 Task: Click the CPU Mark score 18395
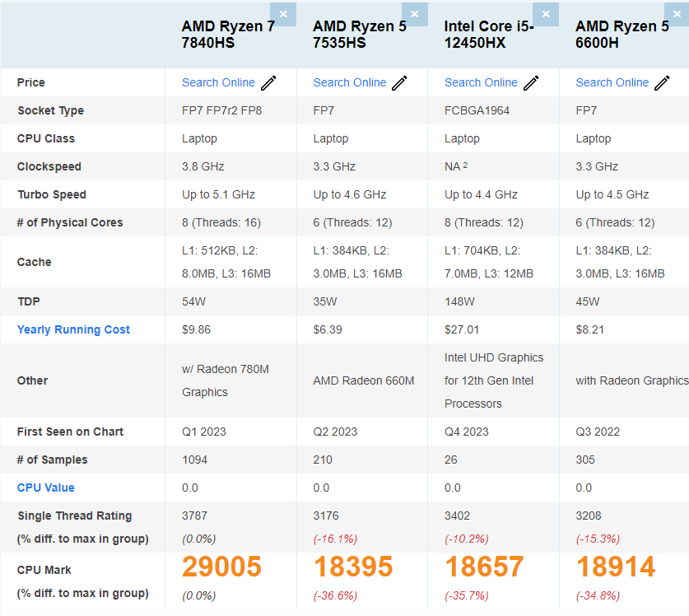pyautogui.click(x=353, y=567)
